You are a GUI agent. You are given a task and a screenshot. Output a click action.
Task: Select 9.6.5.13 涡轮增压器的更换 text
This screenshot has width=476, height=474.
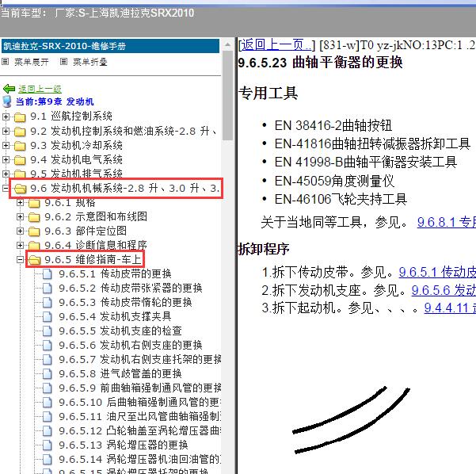(124, 445)
